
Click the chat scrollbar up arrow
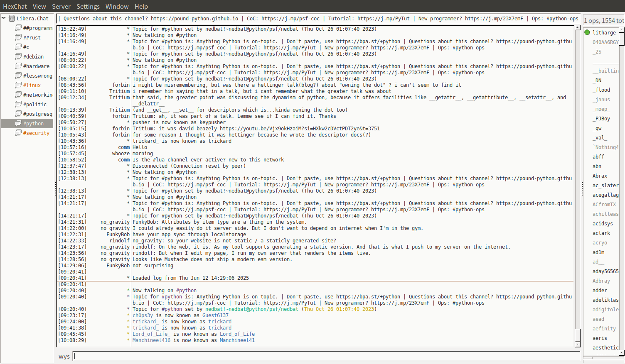(578, 28)
